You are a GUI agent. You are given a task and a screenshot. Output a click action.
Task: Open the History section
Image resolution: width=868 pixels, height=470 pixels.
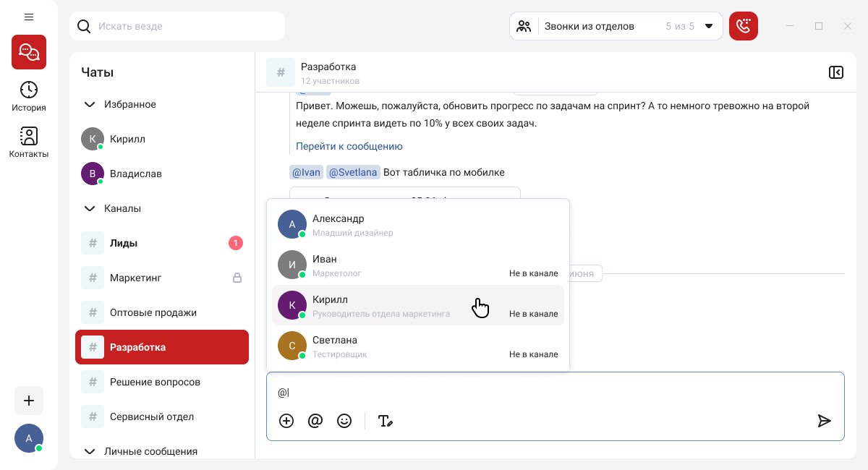click(x=29, y=96)
